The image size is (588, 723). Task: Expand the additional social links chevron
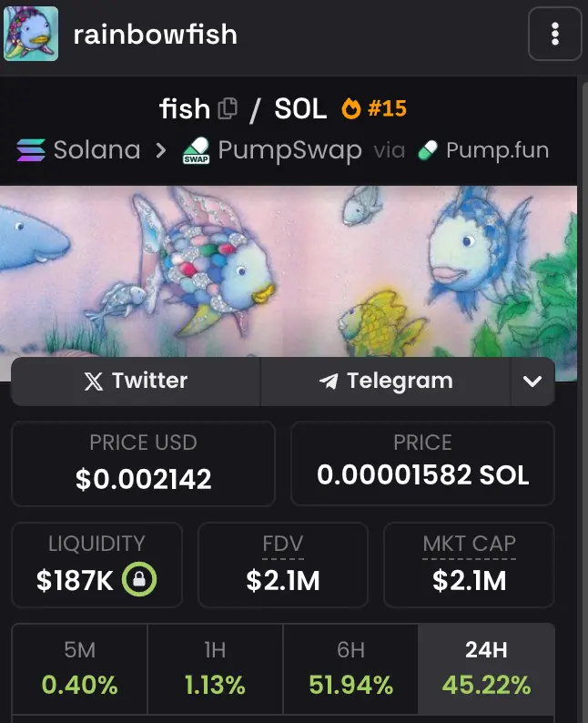coord(532,382)
